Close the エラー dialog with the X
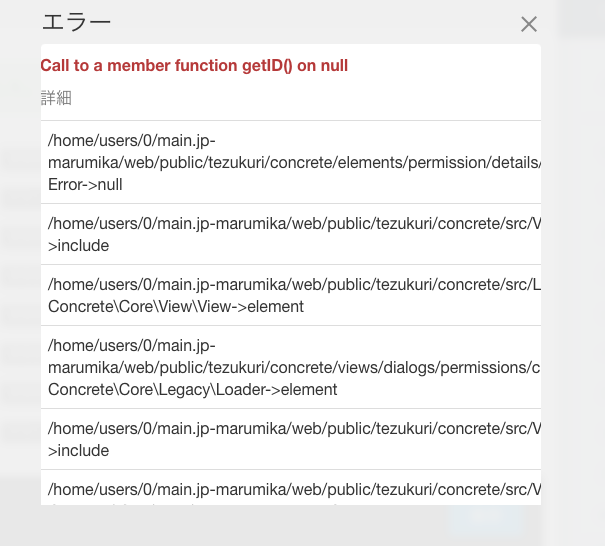The height and width of the screenshot is (546, 605). coord(529,24)
